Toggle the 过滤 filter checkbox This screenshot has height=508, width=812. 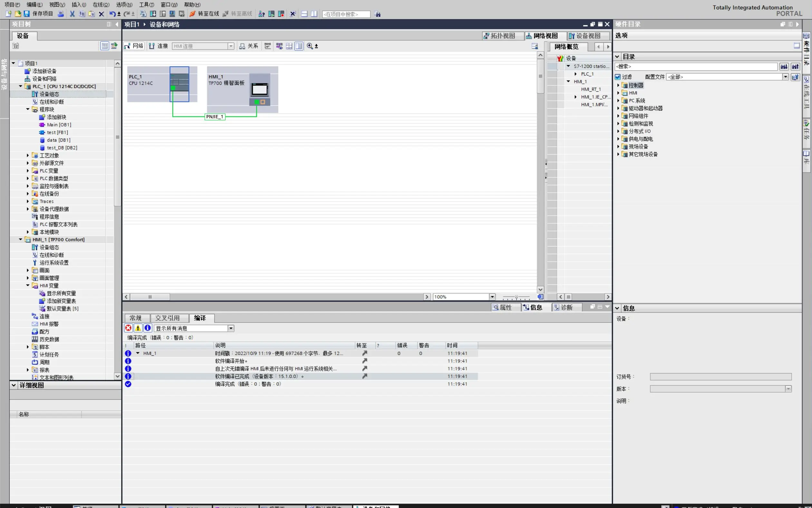click(618, 77)
